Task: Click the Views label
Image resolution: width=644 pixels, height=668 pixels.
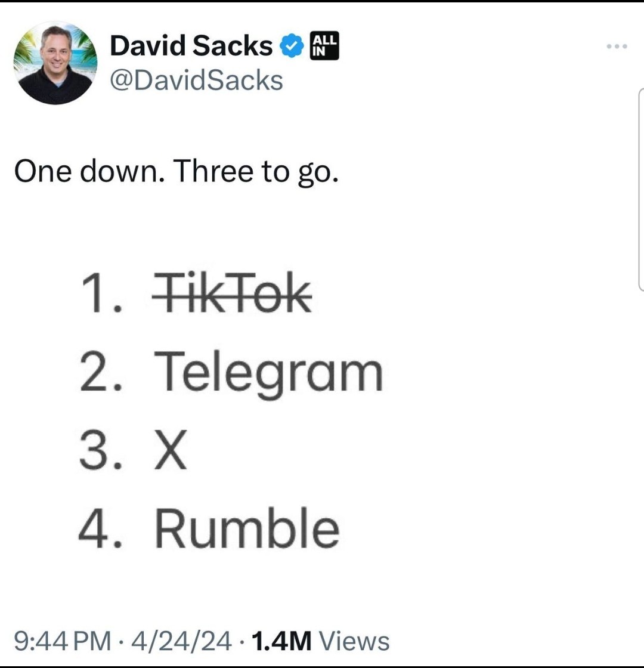Action: click(354, 641)
